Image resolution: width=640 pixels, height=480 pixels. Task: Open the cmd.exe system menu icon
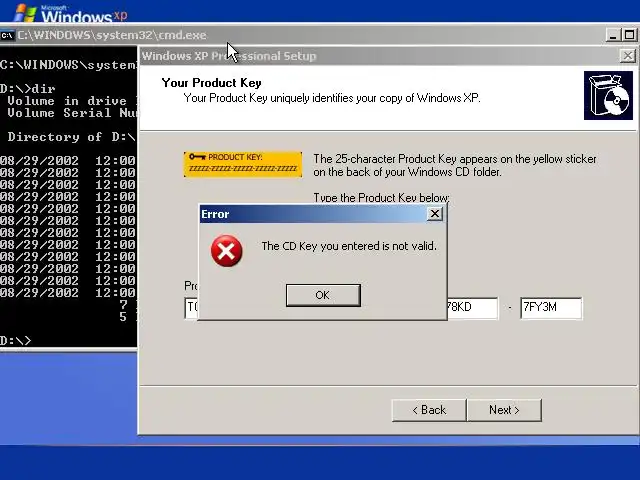point(7,35)
